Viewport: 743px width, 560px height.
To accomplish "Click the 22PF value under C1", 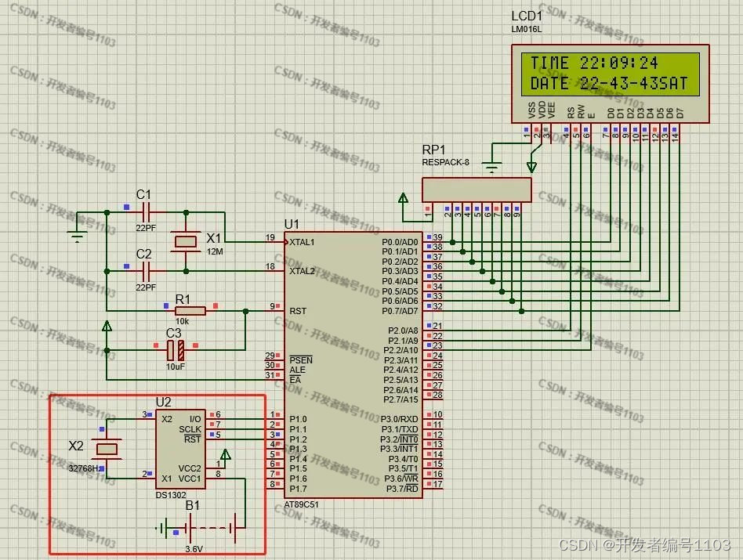I will (x=146, y=228).
